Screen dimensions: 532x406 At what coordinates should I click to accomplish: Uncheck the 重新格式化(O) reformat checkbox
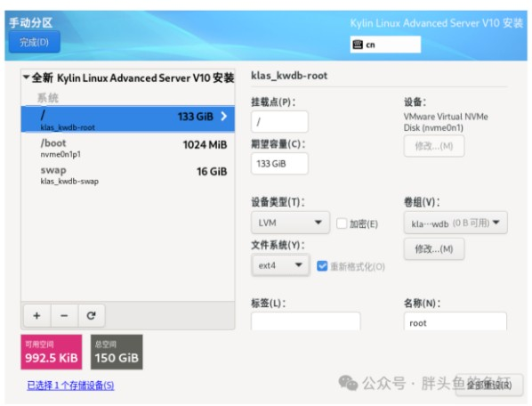tap(322, 266)
